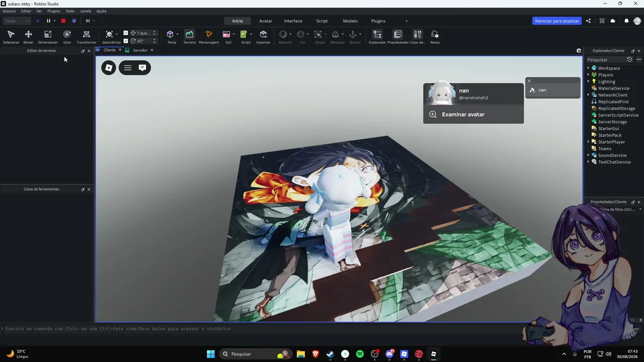This screenshot has height=362, width=644.
Task: Activate the Mover tool
Action: tap(28, 37)
